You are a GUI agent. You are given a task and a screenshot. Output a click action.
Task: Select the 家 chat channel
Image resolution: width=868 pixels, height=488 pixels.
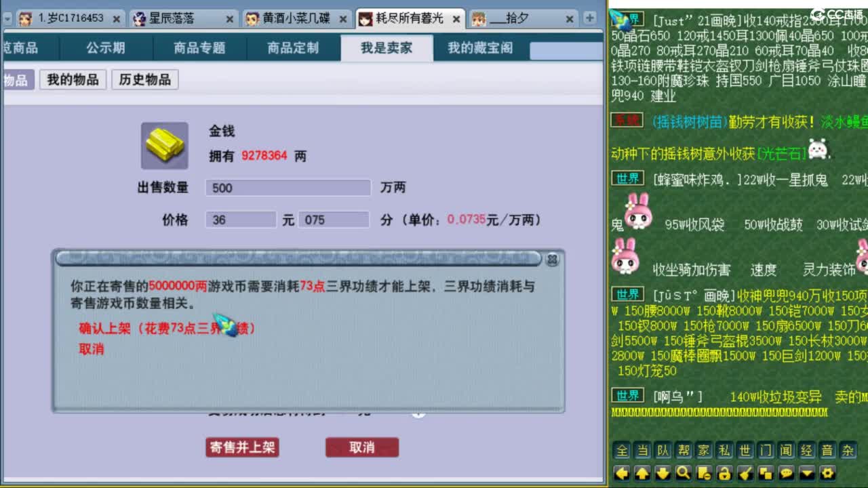pyautogui.click(x=704, y=451)
